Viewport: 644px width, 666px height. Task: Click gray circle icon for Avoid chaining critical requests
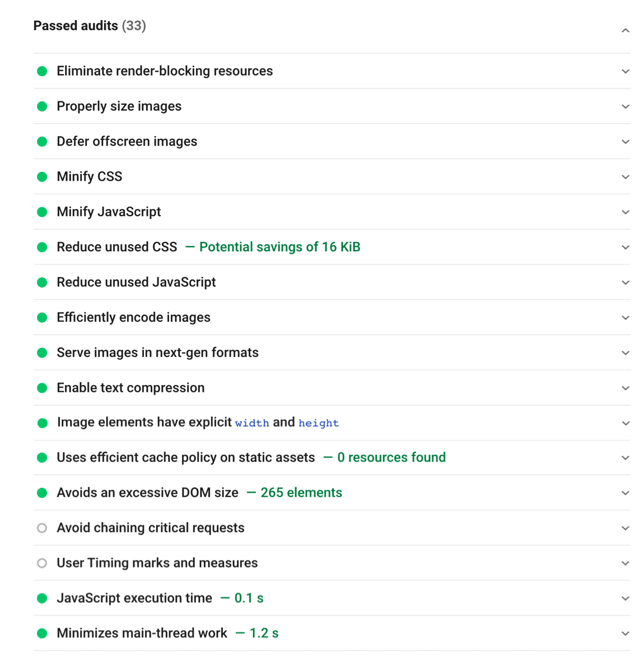tap(42, 528)
